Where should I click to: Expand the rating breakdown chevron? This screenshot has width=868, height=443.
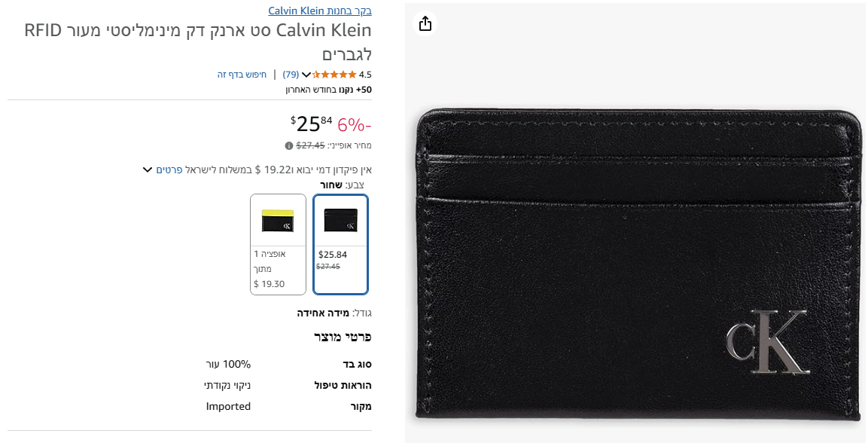point(306,75)
